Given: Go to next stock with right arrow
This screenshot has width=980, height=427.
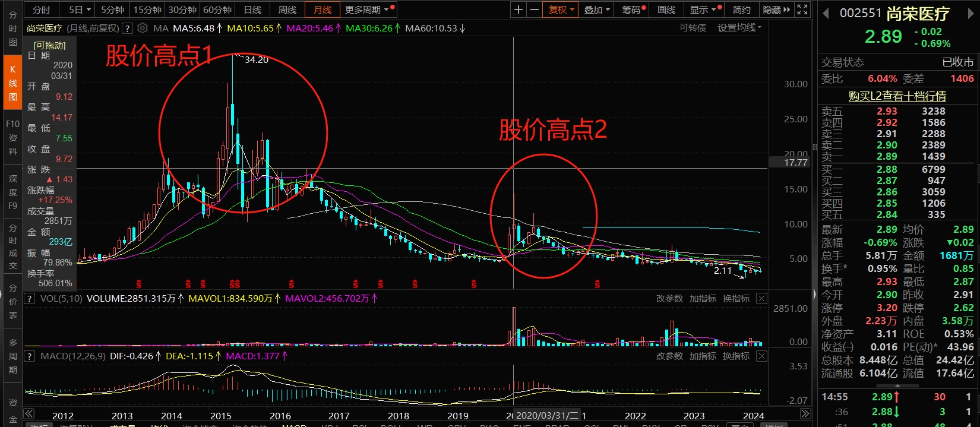Looking at the screenshot, I should (971, 14).
